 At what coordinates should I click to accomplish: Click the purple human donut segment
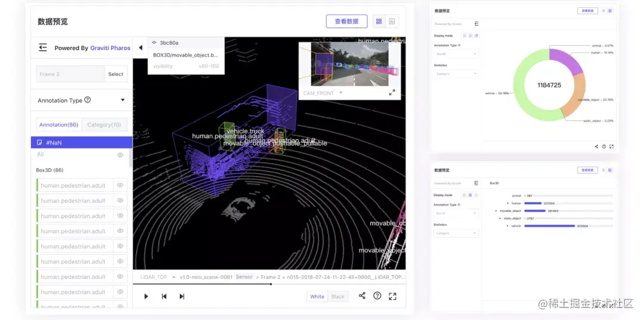(x=567, y=61)
